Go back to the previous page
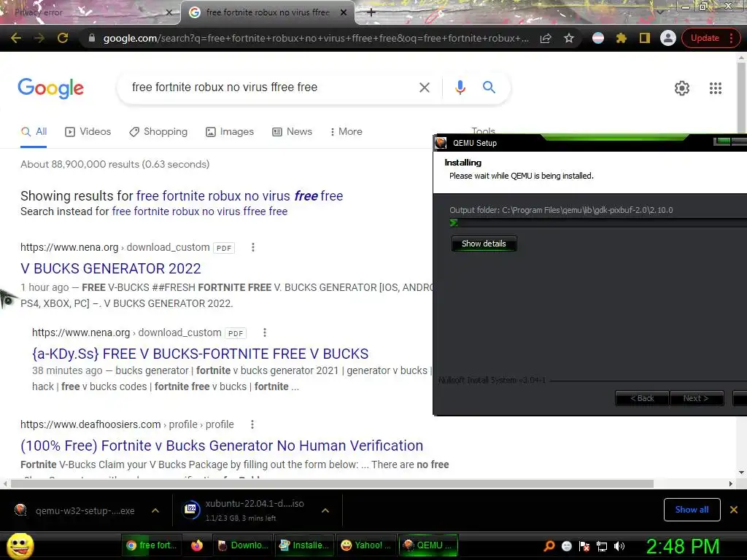 [16, 38]
